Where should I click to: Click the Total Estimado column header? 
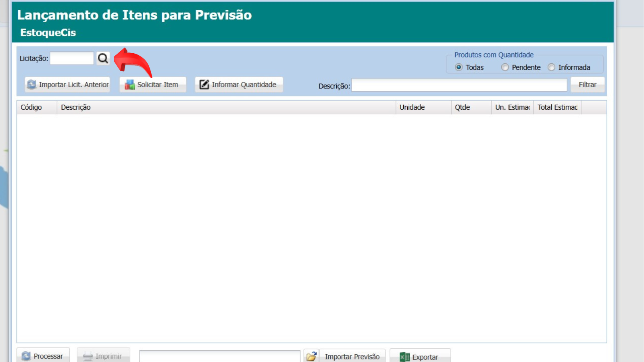click(557, 107)
